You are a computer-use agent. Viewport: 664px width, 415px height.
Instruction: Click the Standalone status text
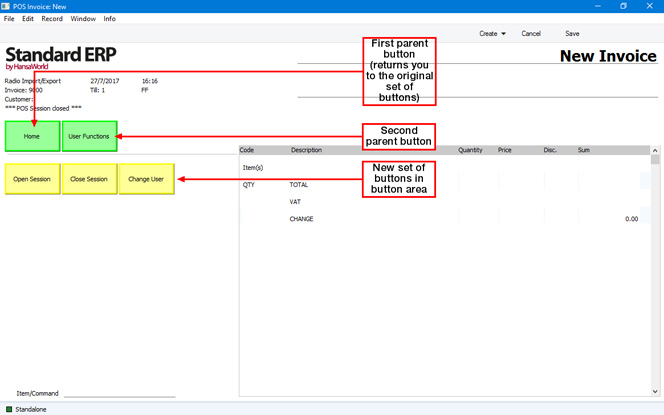coord(31,409)
